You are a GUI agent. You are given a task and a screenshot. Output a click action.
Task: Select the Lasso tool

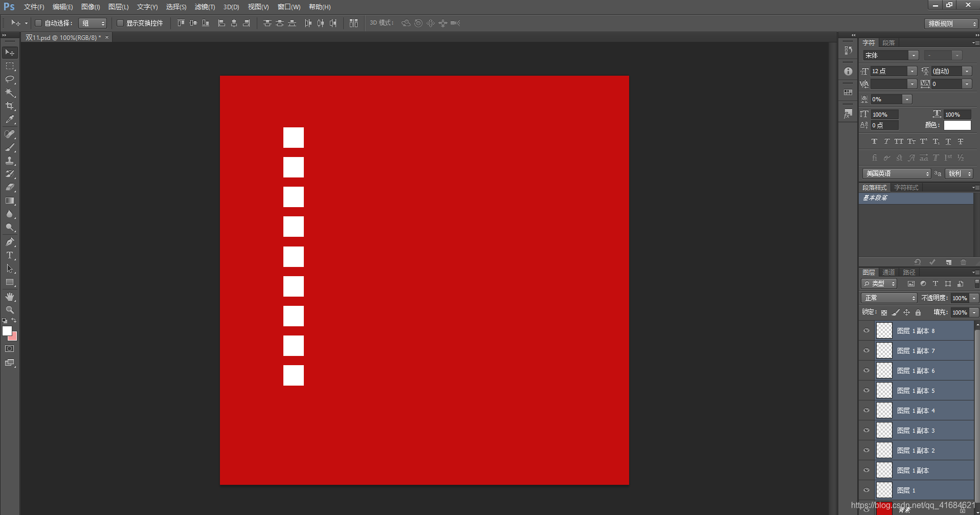click(x=10, y=79)
